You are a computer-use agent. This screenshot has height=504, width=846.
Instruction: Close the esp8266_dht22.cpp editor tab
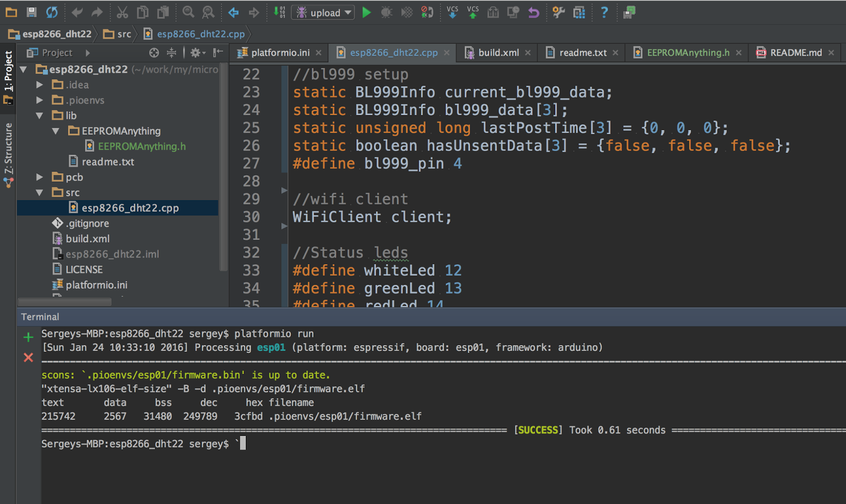(447, 52)
